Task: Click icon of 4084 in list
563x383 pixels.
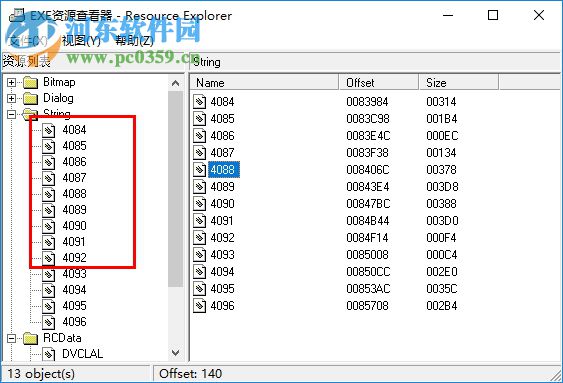Action: click(x=200, y=102)
